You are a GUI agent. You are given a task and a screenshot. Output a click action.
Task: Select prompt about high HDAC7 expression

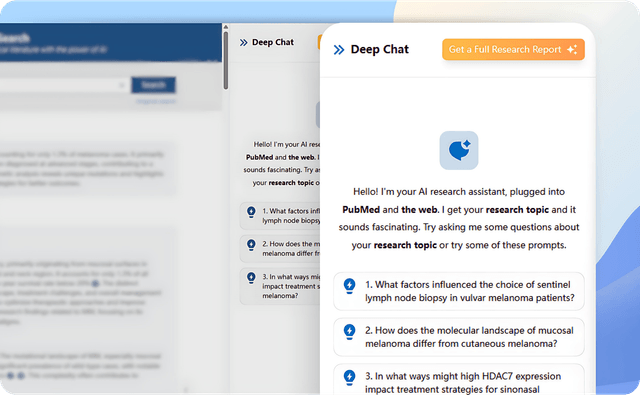(x=459, y=379)
